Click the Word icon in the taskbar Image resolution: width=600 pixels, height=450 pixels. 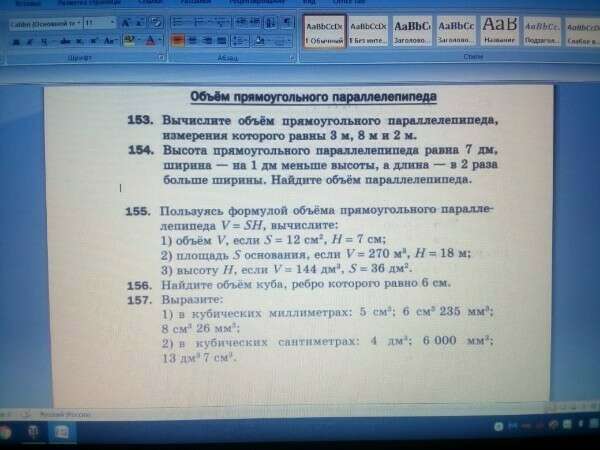click(62, 432)
